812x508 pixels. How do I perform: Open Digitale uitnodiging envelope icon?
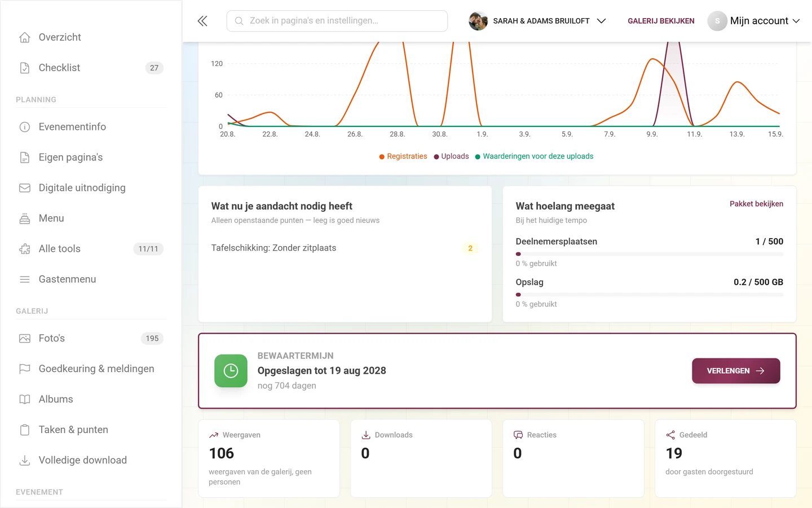point(25,188)
